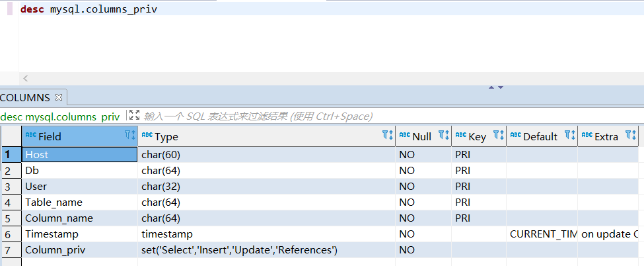Viewport: 644px width, 266px height.
Task: Click the Default column filter/sort icon
Action: pos(569,136)
